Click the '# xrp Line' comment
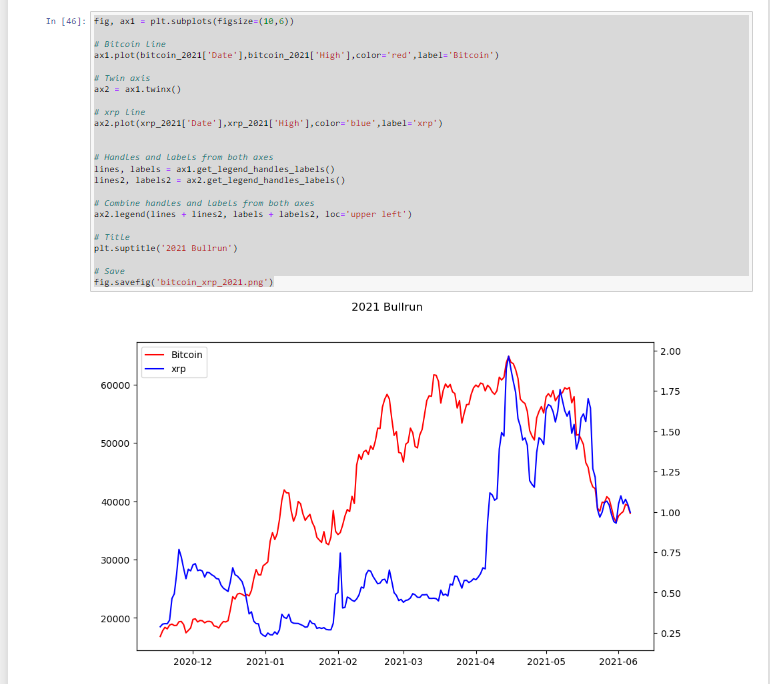Image resolution: width=770 pixels, height=684 pixels. point(119,112)
